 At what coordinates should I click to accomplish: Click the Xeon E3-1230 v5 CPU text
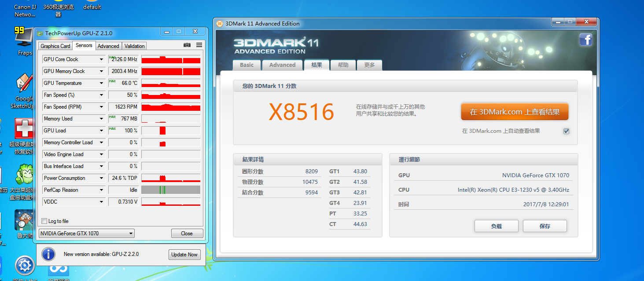(x=513, y=190)
